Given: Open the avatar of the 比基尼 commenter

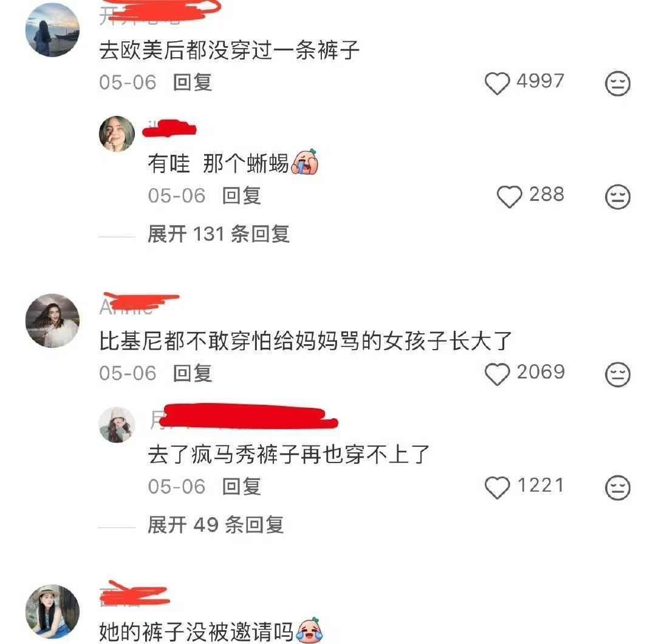Looking at the screenshot, I should pyautogui.click(x=52, y=320).
